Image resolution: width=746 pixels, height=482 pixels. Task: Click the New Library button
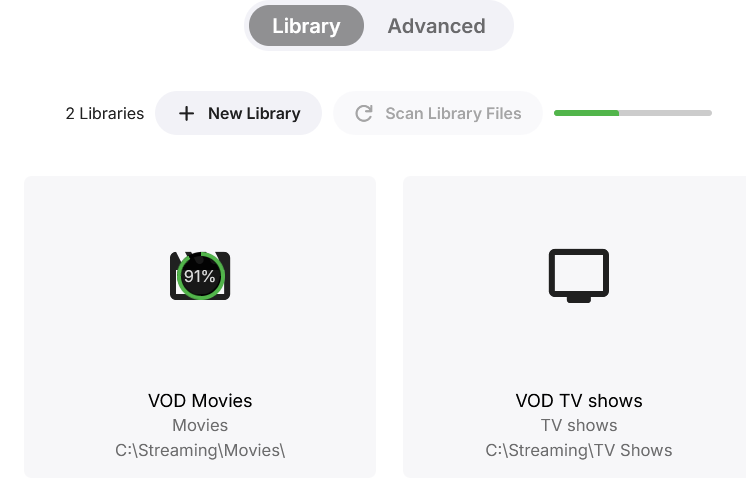[238, 113]
